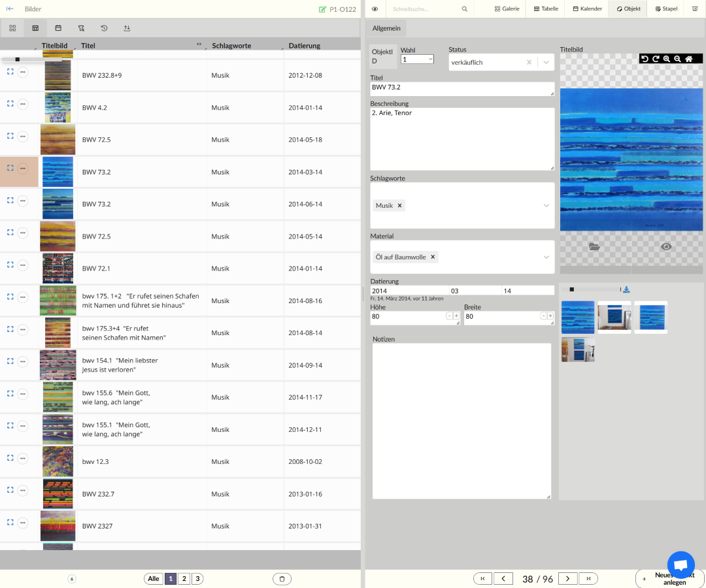
Task: Click the filter search icon in left toolbar
Action: 81,28
